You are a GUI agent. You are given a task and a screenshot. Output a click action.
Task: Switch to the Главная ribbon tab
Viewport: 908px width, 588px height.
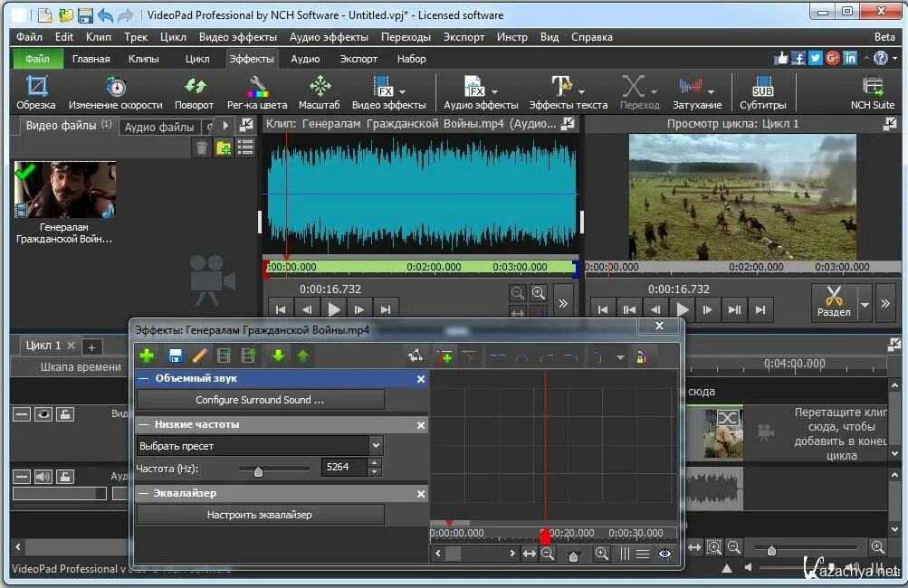tap(91, 59)
